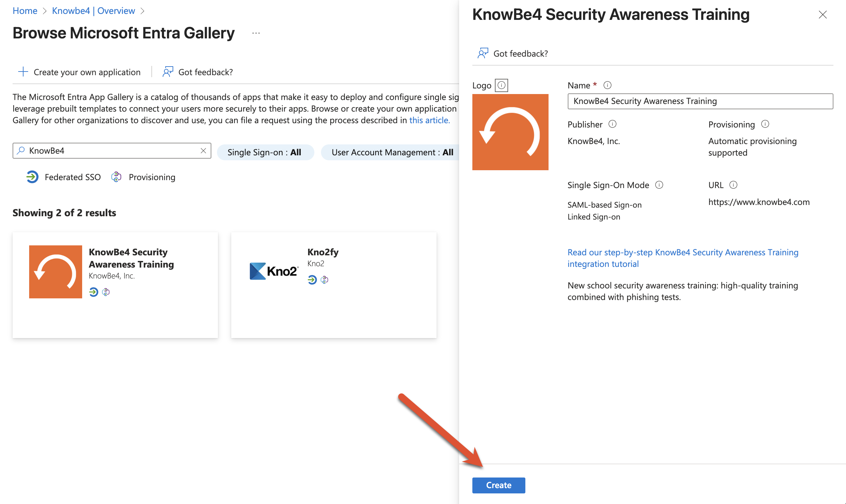Click the info icon beside Publisher

point(612,124)
